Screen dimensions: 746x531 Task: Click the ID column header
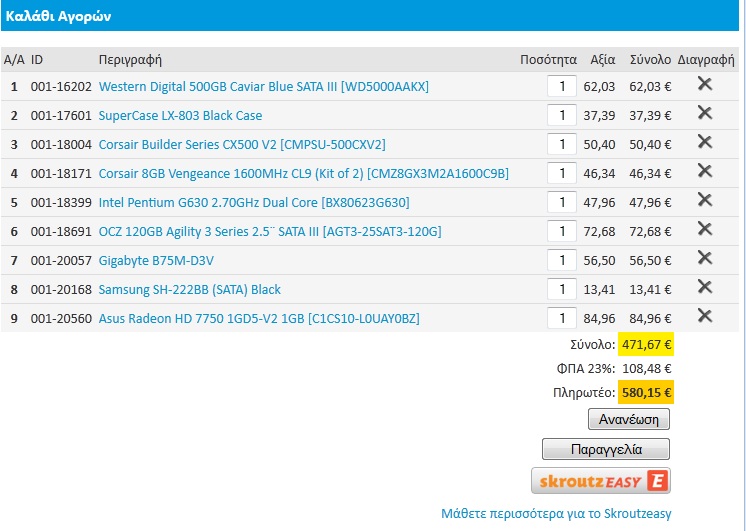pyautogui.click(x=37, y=60)
